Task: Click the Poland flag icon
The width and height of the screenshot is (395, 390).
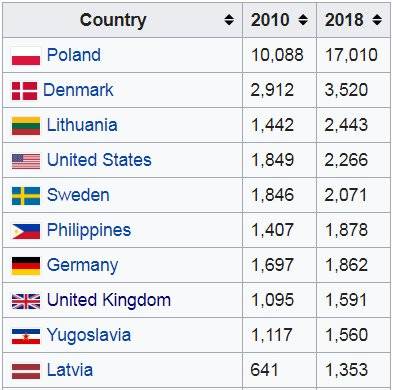Action: 26,56
